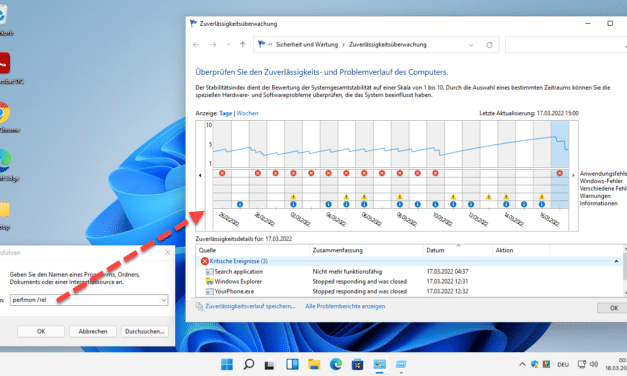Click Zuverlässigkeitsverlauf speichern link

coord(250,306)
